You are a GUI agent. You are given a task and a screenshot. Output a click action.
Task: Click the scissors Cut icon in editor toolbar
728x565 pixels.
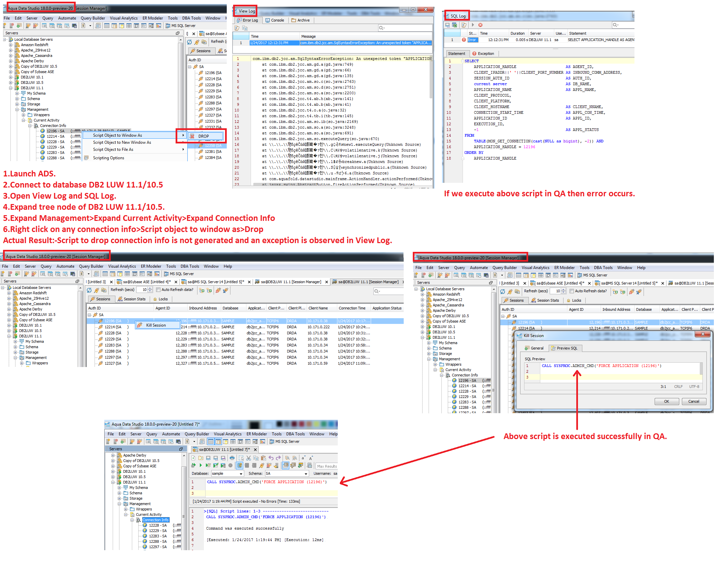pyautogui.click(x=249, y=458)
